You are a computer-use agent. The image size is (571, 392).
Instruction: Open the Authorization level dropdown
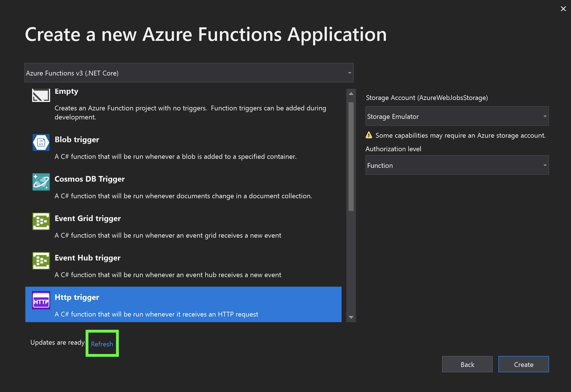coord(457,165)
